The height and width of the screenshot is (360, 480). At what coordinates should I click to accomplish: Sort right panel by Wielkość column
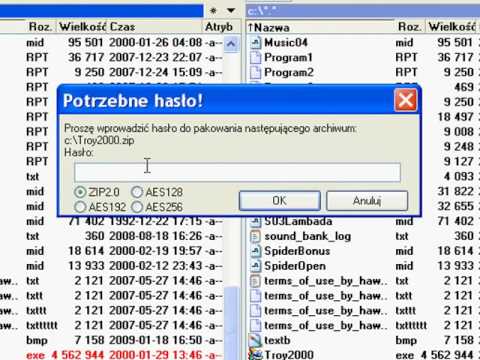tap(453, 27)
